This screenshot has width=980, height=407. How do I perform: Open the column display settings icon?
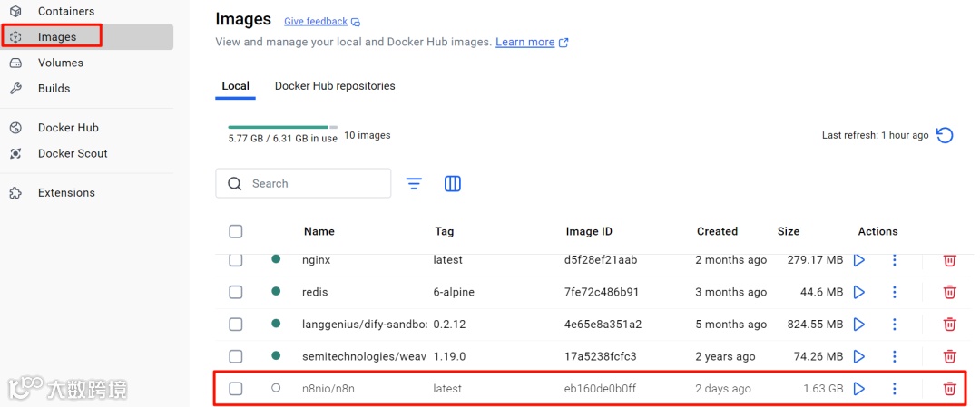453,183
